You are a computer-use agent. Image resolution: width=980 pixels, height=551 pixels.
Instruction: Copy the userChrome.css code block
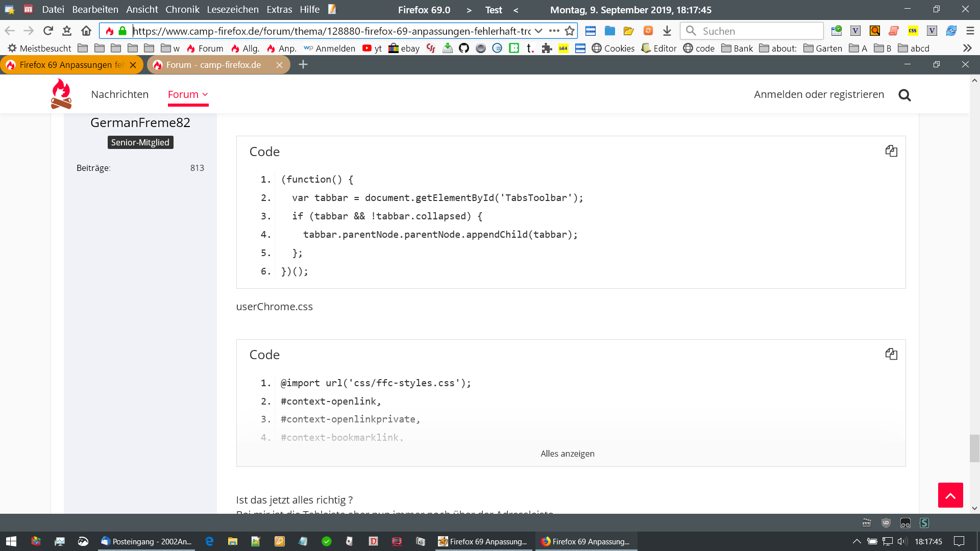(891, 354)
